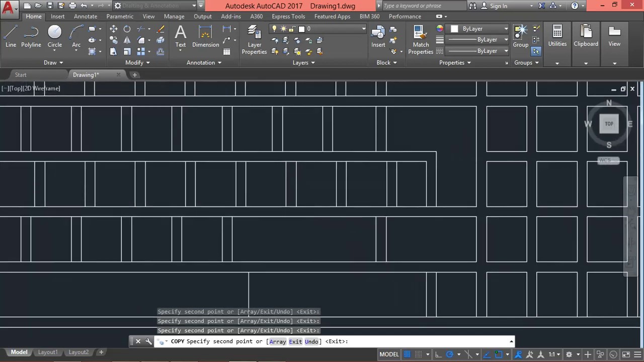
Task: Expand the Draw panel
Action: tap(53, 63)
